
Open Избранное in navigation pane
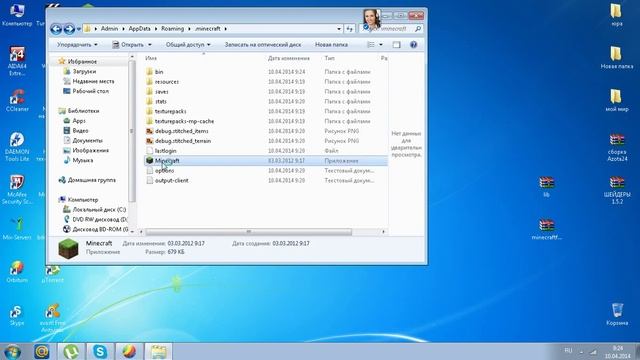coord(82,61)
